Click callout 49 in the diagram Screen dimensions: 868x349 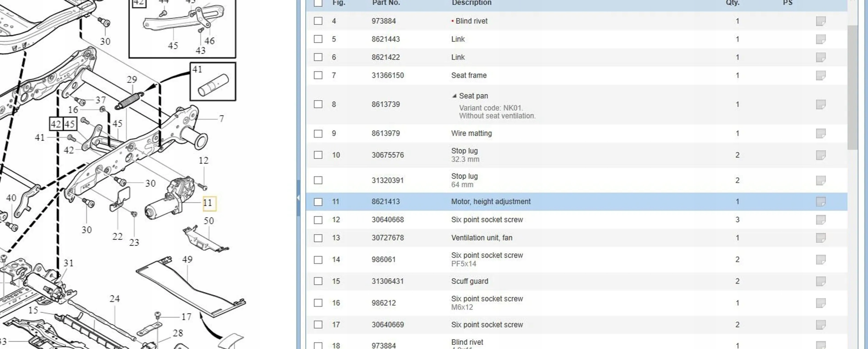point(187,259)
